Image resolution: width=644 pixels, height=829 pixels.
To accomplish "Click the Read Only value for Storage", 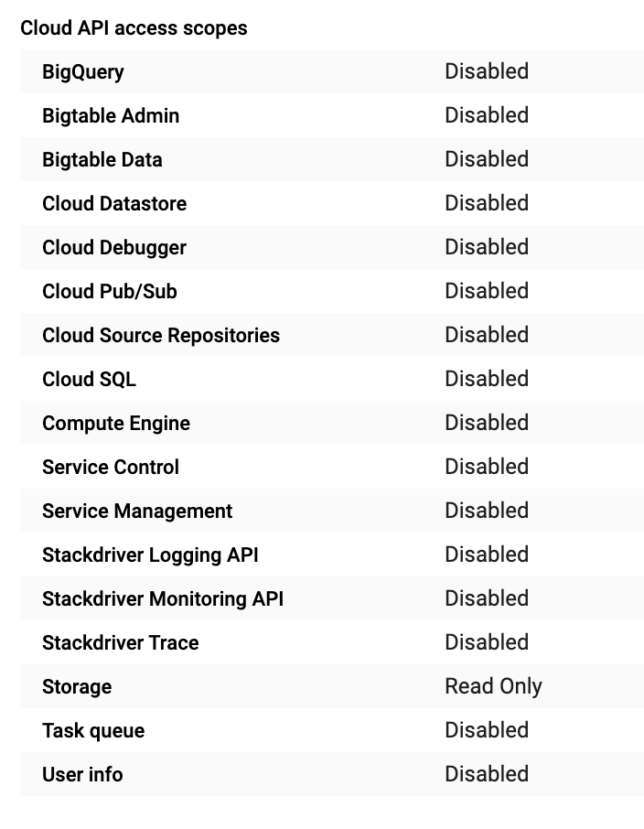I will click(493, 686).
